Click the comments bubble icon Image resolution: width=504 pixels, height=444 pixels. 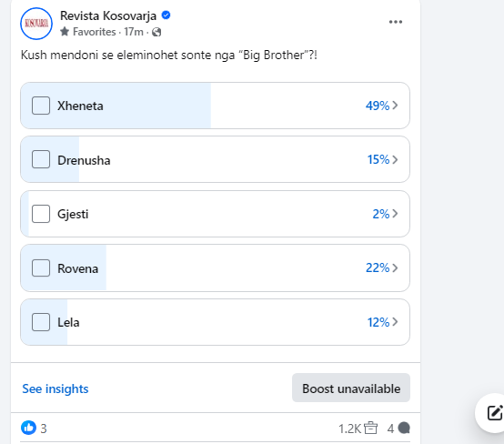point(404,429)
